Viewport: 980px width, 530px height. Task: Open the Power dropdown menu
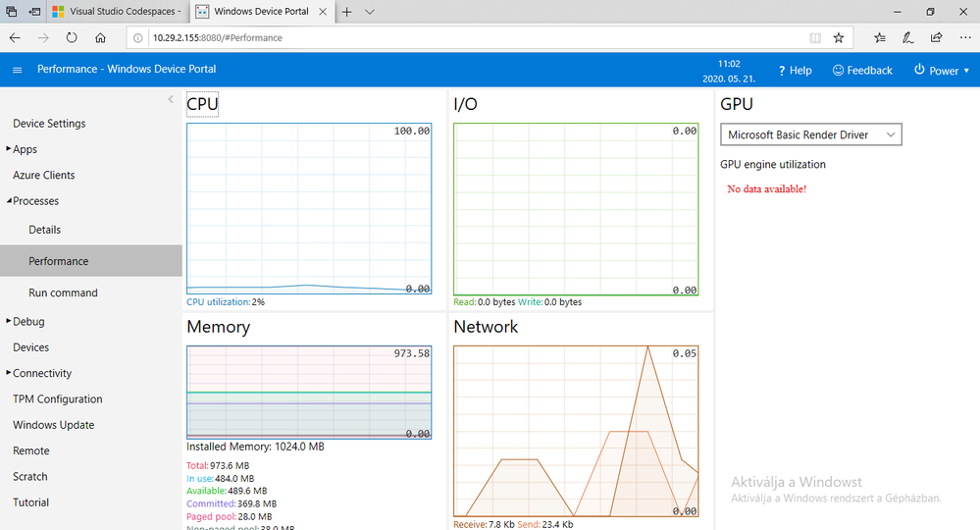[942, 71]
